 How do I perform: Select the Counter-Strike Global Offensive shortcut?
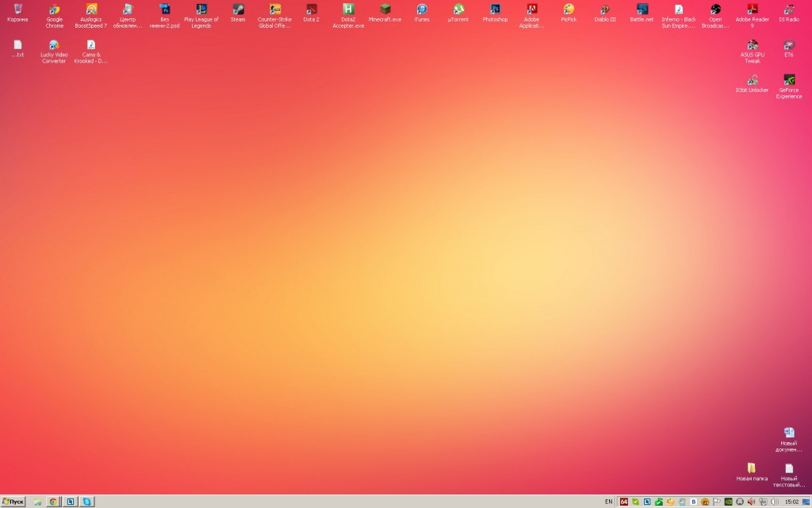tap(274, 10)
